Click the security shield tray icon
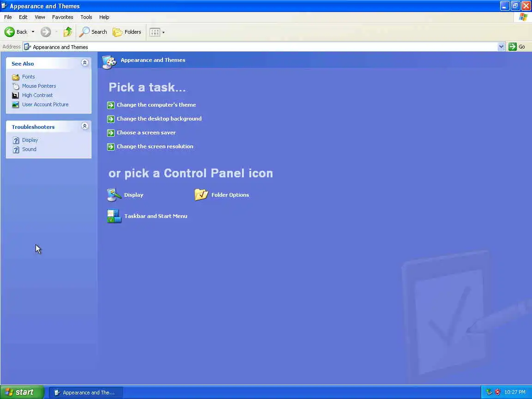Image resolution: width=532 pixels, height=399 pixels. (x=497, y=392)
